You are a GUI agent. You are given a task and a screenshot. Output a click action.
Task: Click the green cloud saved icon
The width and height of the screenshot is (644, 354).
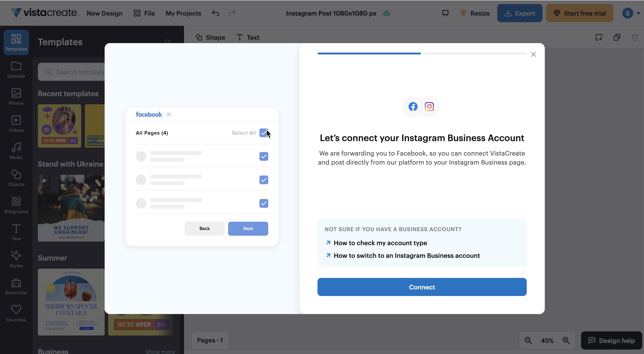tap(386, 13)
